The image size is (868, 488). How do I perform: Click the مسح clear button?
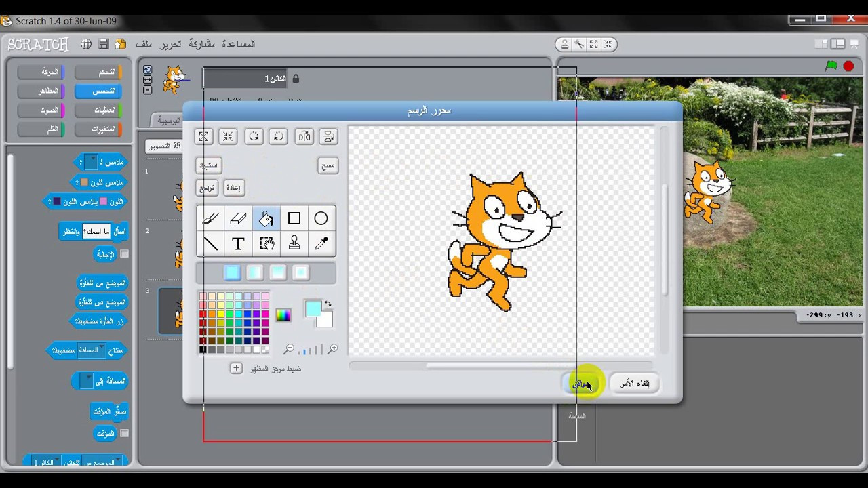[x=328, y=165]
